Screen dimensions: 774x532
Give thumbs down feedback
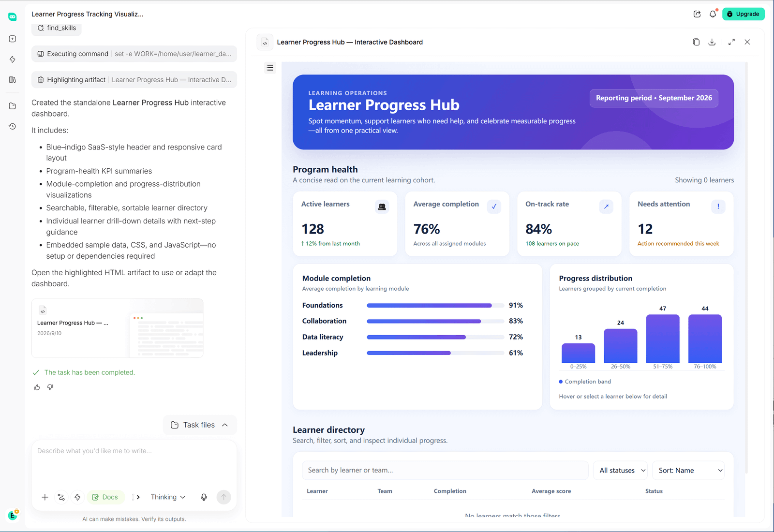pos(50,387)
